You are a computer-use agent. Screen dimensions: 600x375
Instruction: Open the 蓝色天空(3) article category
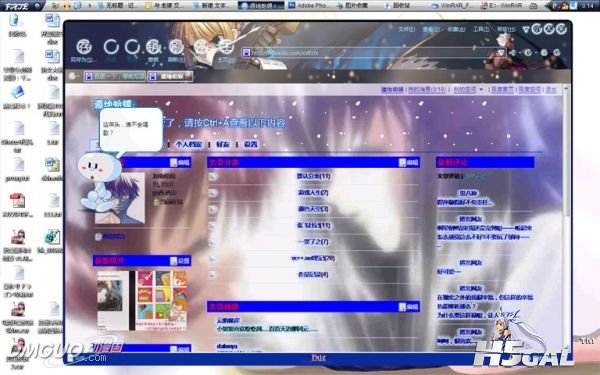(313, 209)
